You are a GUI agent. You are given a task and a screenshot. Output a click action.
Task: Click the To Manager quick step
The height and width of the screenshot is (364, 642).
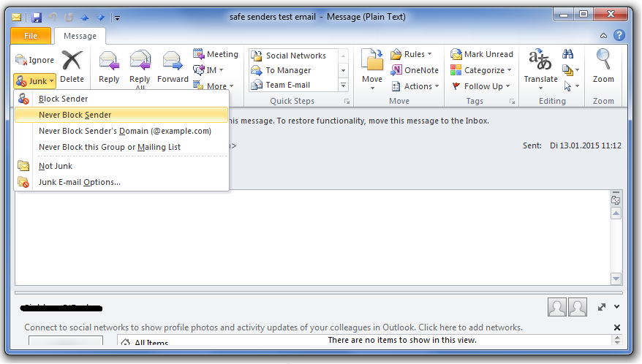(288, 70)
